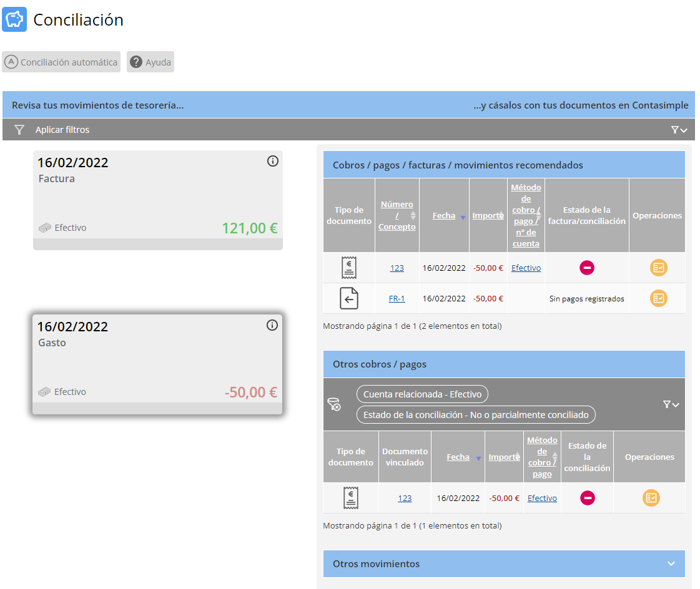700x589 pixels.
Task: Click the red status icon in the Otros cobros row
Action: coord(587,498)
